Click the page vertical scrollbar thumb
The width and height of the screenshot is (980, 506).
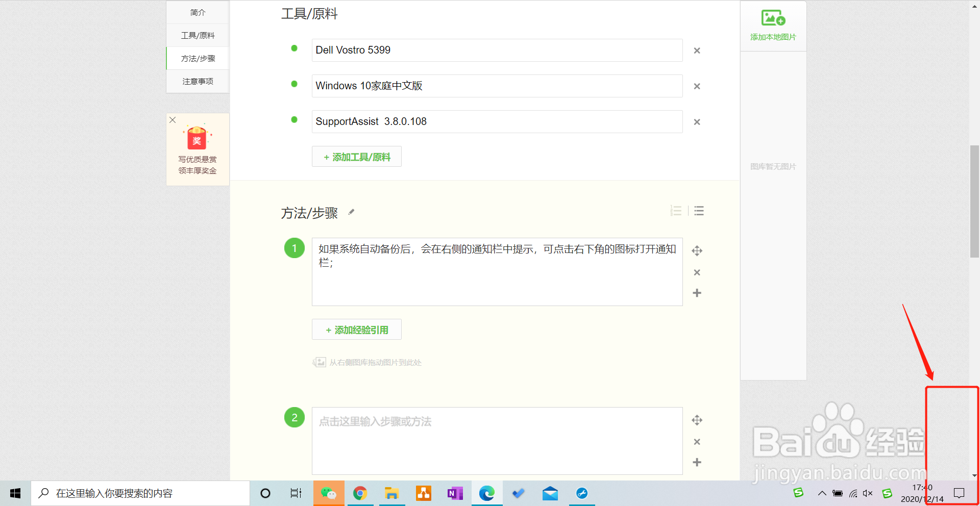974,201
